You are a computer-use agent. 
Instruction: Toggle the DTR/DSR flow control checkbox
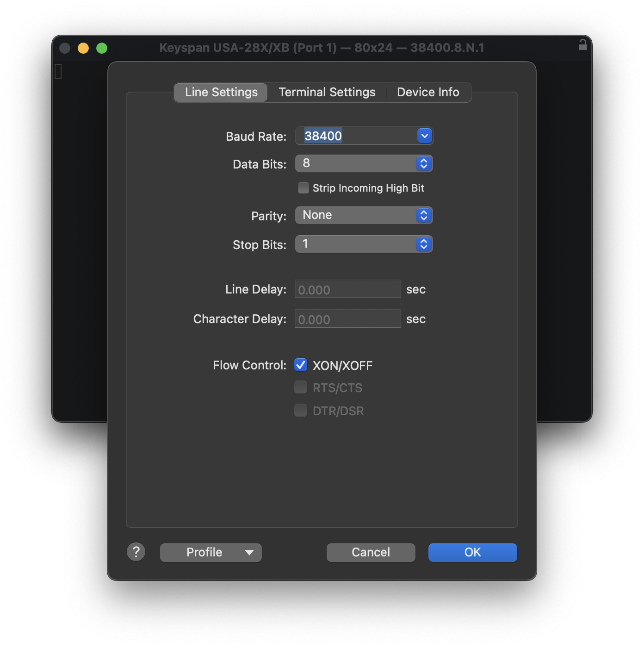301,410
